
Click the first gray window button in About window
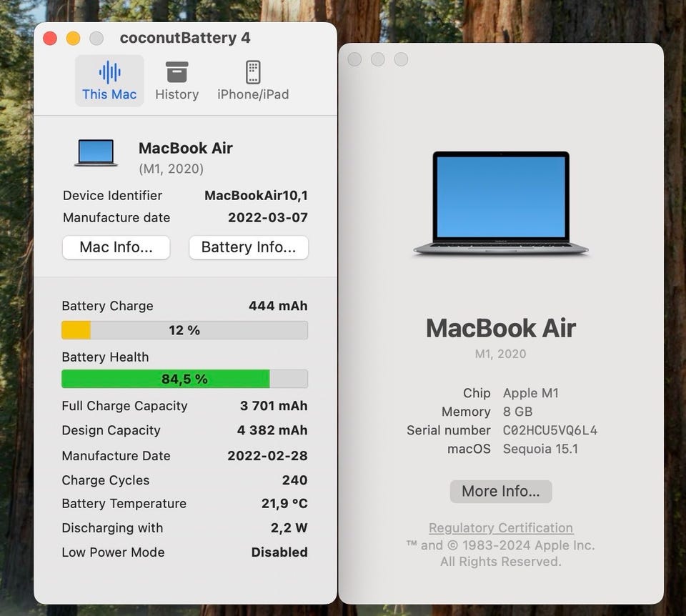coord(354,59)
